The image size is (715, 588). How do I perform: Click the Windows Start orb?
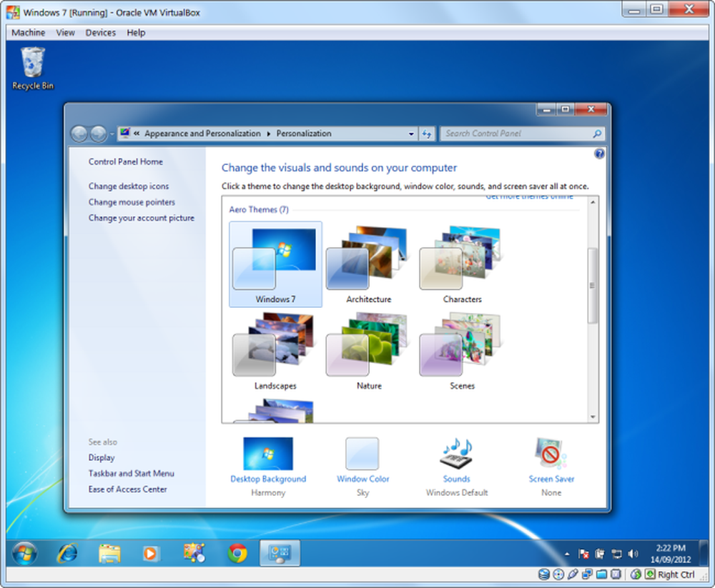[24, 554]
